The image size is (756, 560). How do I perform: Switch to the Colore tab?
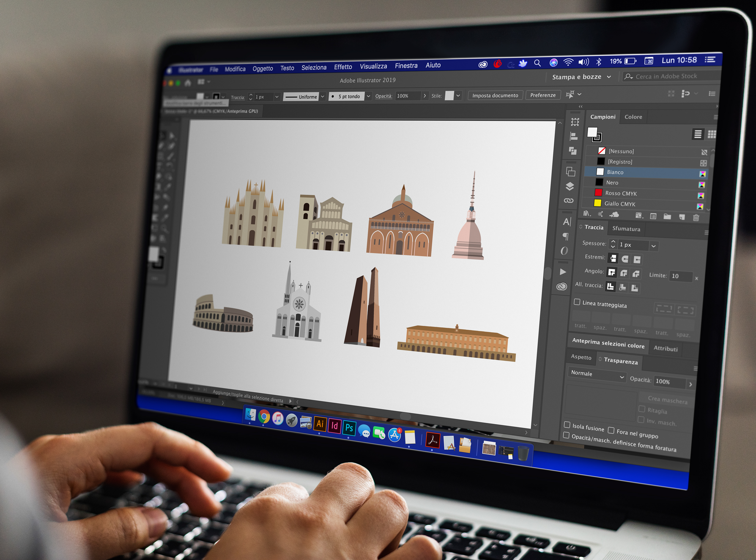click(633, 117)
